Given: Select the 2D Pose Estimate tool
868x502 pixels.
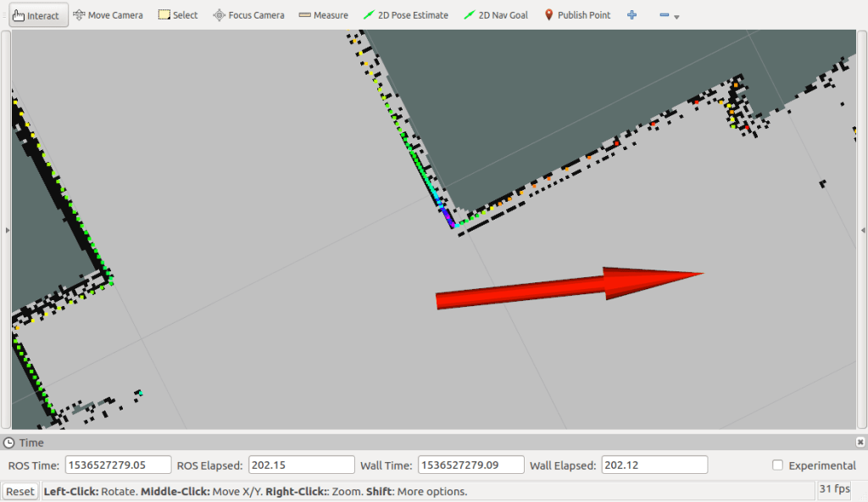Looking at the screenshot, I should pyautogui.click(x=405, y=14).
